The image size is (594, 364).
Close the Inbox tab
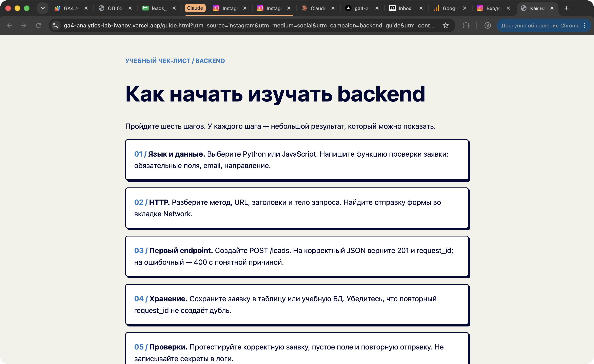(421, 8)
